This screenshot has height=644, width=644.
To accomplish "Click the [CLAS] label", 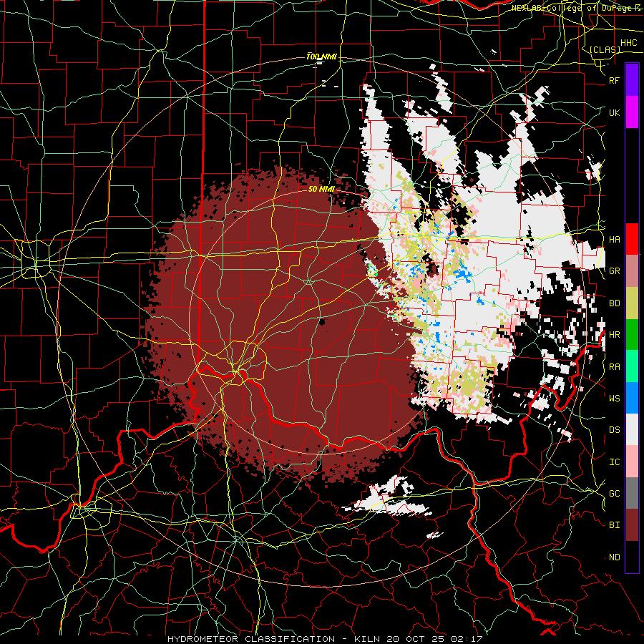I will pos(605,50).
